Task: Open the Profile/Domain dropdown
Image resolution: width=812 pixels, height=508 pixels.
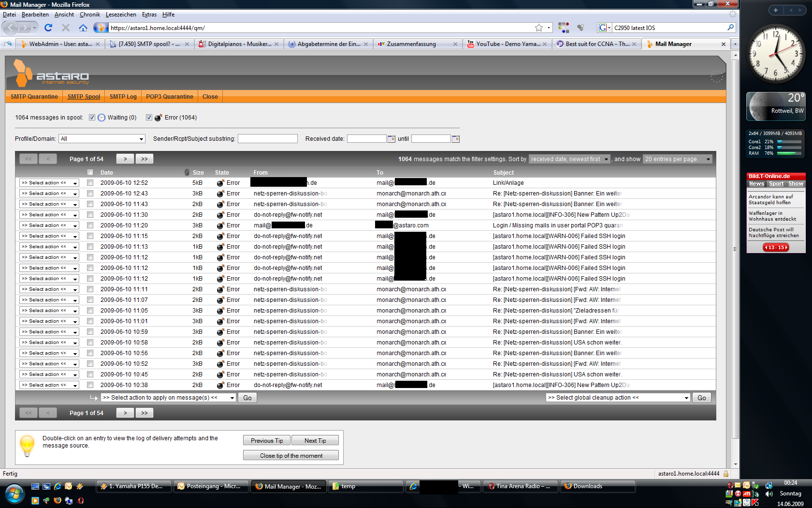Action: tap(102, 139)
